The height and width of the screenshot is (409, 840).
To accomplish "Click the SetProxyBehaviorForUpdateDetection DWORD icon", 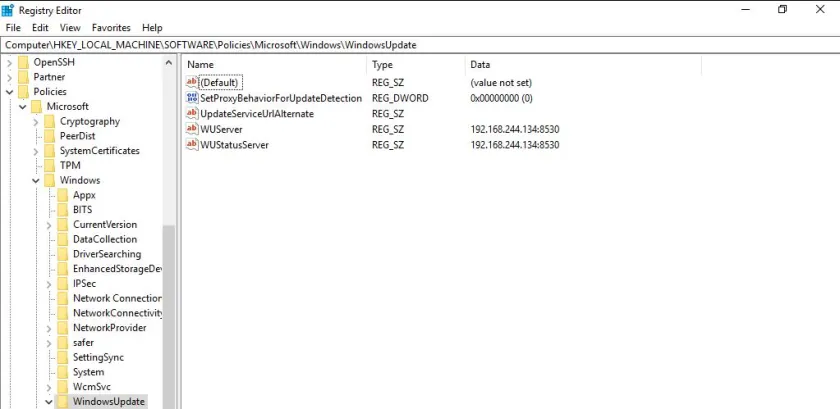I will (193, 98).
